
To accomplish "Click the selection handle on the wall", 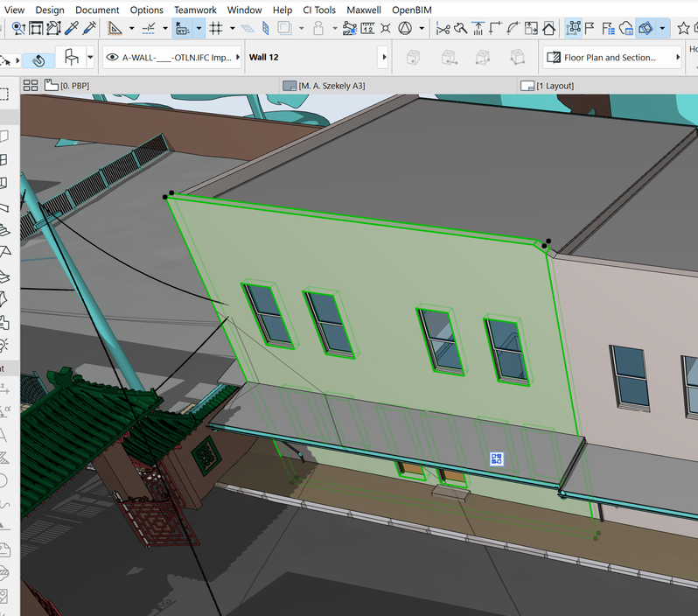I will [x=496, y=458].
